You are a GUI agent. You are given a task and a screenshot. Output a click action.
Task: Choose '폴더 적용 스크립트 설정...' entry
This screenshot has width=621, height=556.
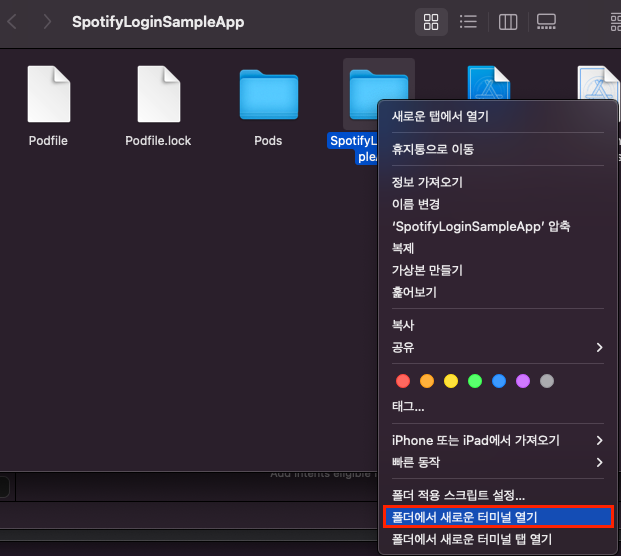(x=498, y=495)
